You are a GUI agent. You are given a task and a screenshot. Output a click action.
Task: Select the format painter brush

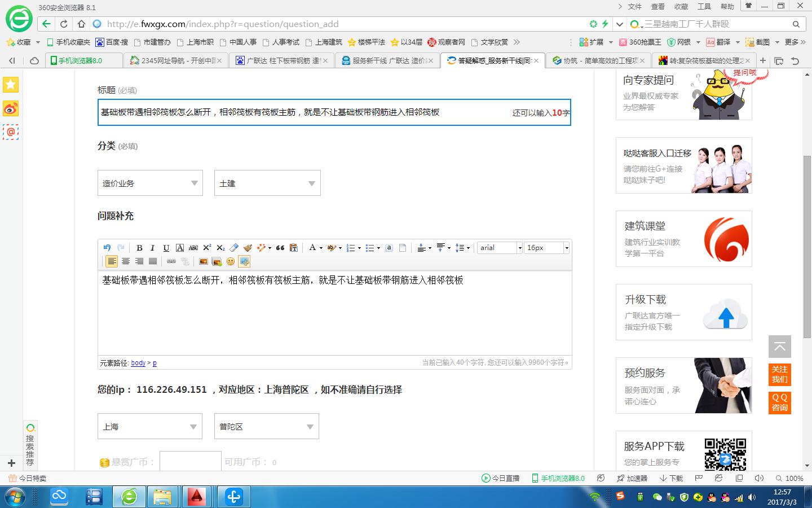click(x=248, y=248)
